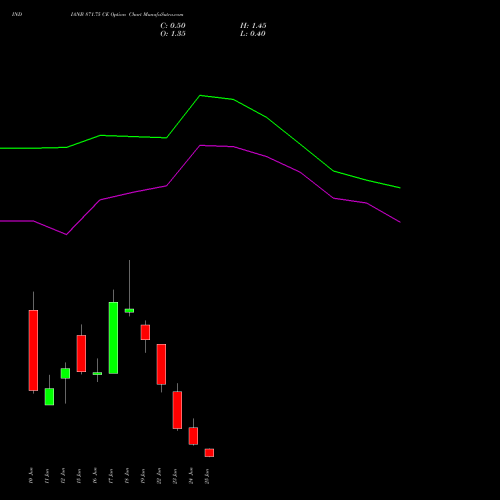Select the 18 Jun date label
The width and height of the screenshot is (500, 500).
[x=127, y=476]
